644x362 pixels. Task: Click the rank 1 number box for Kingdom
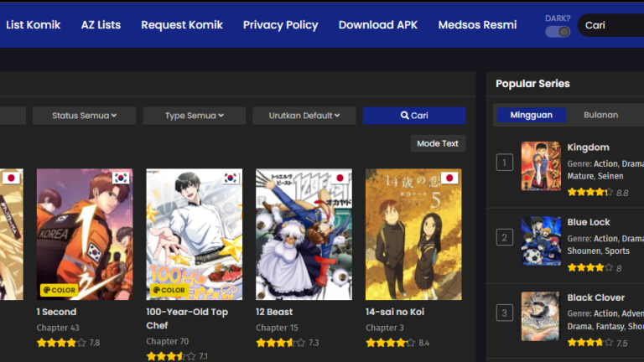pyautogui.click(x=504, y=163)
